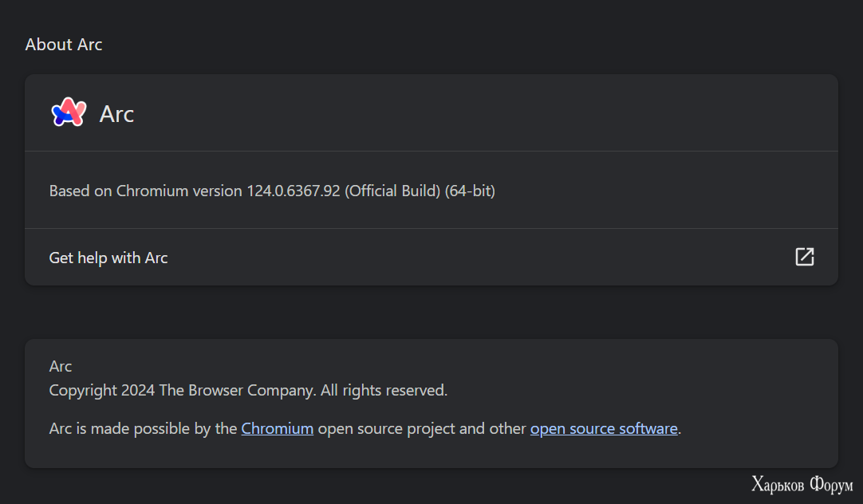Click the Arc logo icon
This screenshot has width=863, height=504.
tap(69, 112)
